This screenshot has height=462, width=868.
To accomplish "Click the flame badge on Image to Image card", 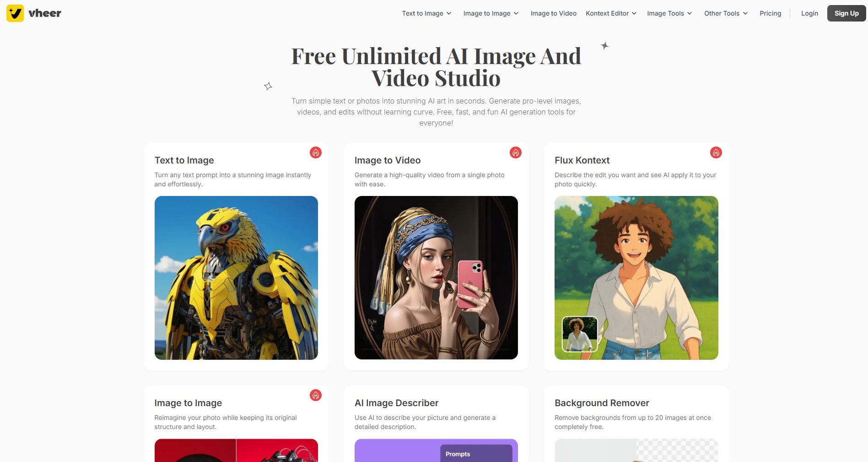I will [x=315, y=395].
